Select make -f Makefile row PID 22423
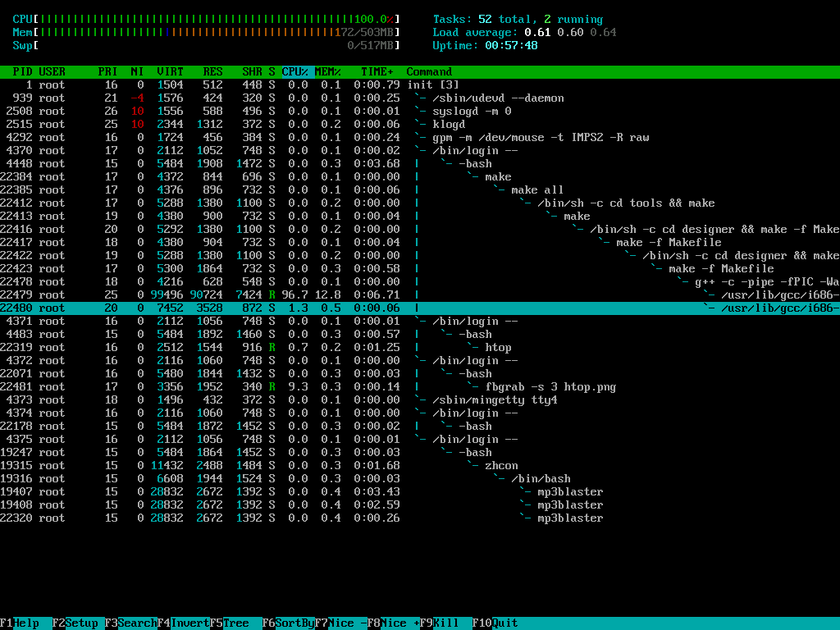This screenshot has height=630, width=840. tap(420, 268)
